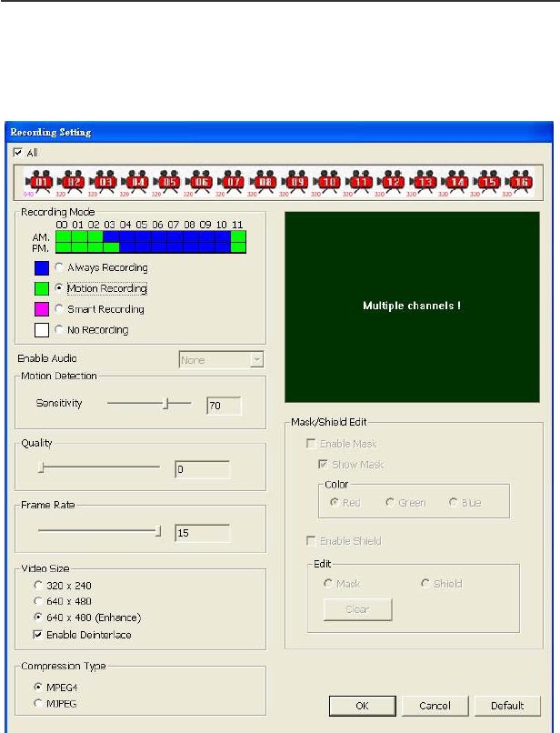This screenshot has width=560, height=733.
Task: Select Shield edit option
Action: pyautogui.click(x=425, y=584)
